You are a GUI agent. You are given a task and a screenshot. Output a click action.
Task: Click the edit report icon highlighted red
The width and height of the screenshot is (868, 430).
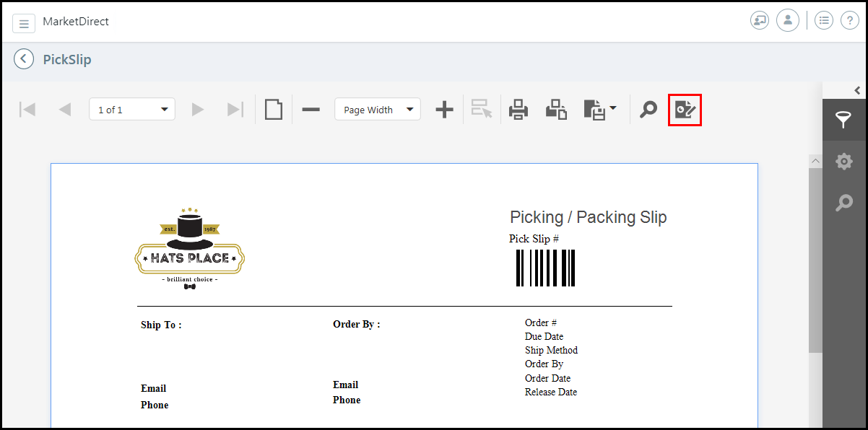(685, 110)
